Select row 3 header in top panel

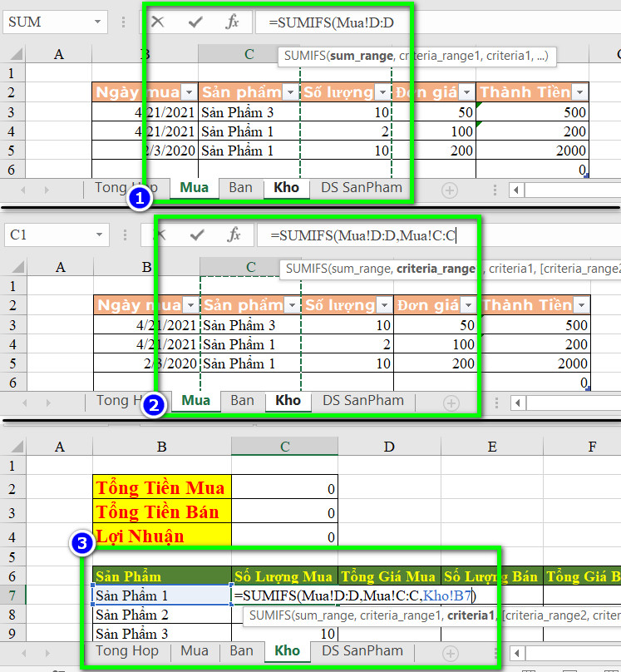(12, 111)
